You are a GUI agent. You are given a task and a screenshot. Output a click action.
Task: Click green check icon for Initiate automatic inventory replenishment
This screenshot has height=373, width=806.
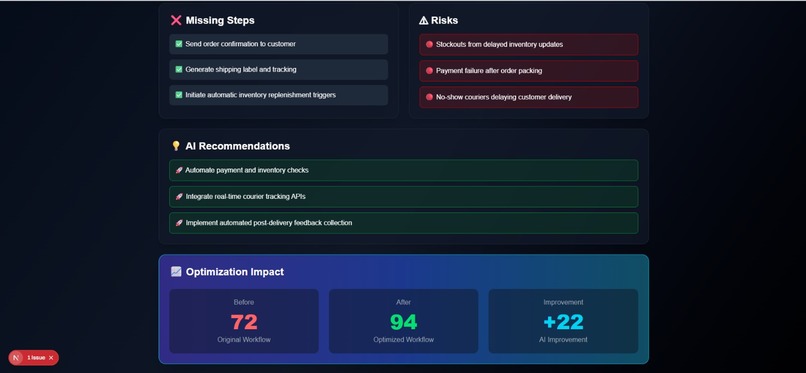(179, 95)
